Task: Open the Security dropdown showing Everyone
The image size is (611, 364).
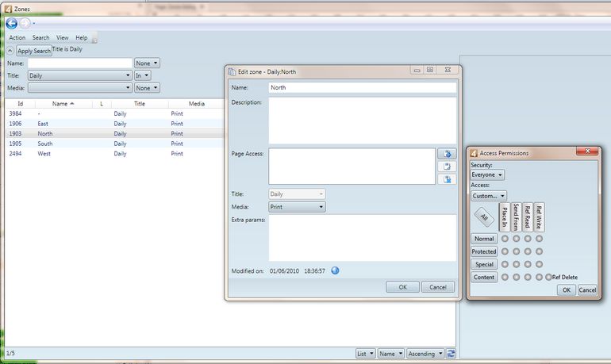Action: (x=487, y=174)
